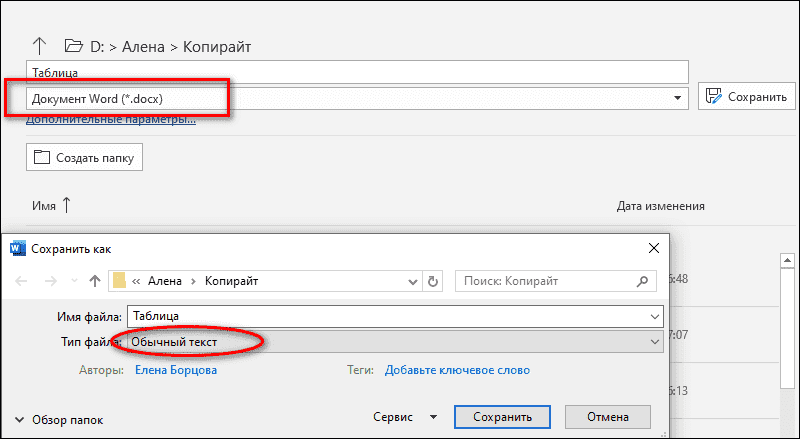Click the Алена folder in the address bar
This screenshot has width=800, height=439.
pyautogui.click(x=165, y=281)
